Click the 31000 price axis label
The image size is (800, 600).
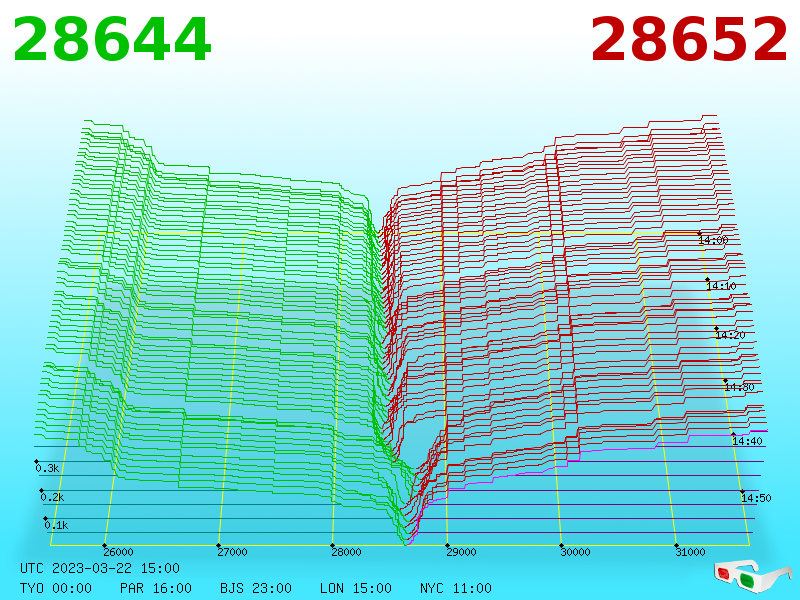[690, 552]
